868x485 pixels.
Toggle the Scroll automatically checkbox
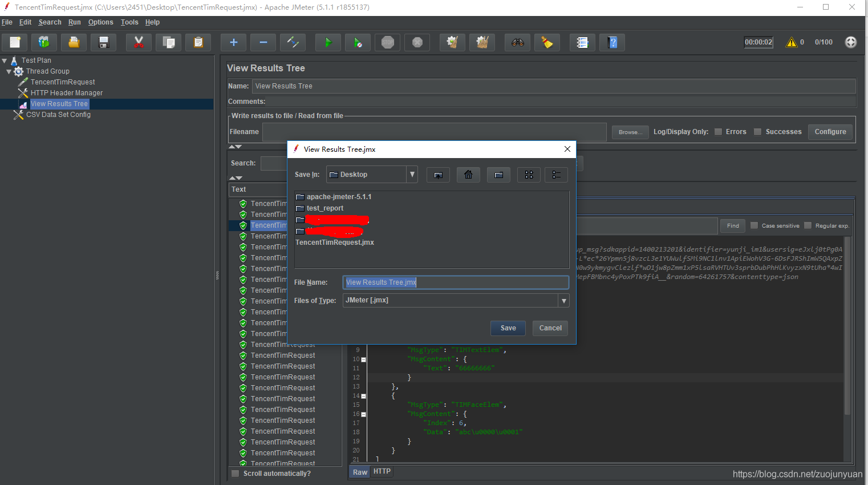[x=236, y=474]
